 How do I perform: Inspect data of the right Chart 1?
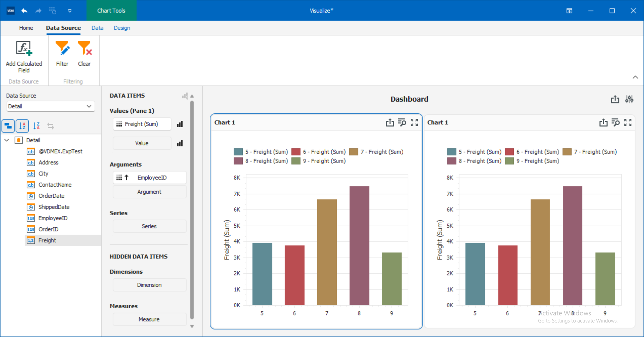(616, 122)
